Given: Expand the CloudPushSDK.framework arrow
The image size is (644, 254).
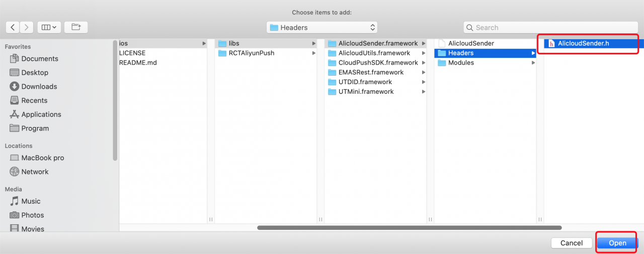Looking at the screenshot, I should [x=424, y=62].
